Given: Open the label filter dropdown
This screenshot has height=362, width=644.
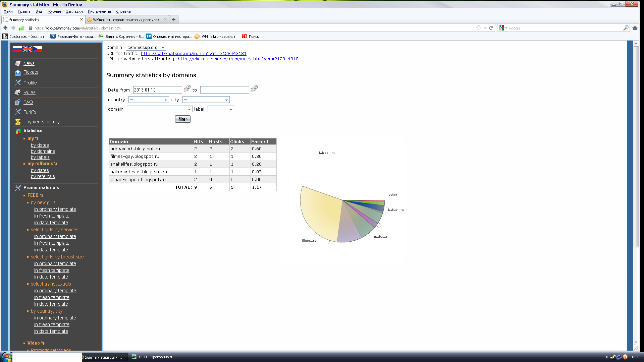Looking at the screenshot, I should (221, 109).
